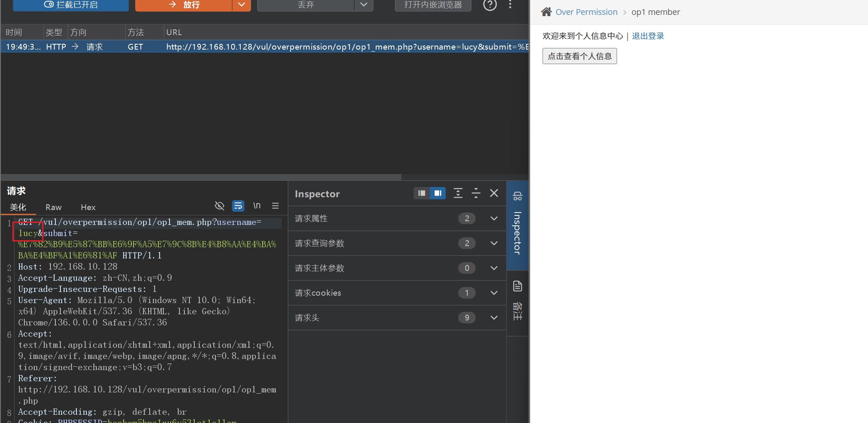
Task: Switch Inspector to right-docked layout icon
Action: (x=438, y=193)
